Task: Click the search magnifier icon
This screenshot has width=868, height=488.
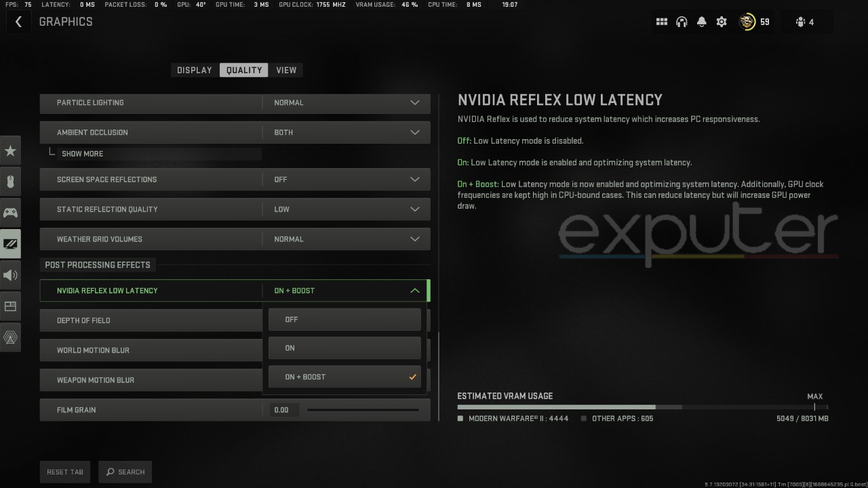Action: pyautogui.click(x=111, y=472)
